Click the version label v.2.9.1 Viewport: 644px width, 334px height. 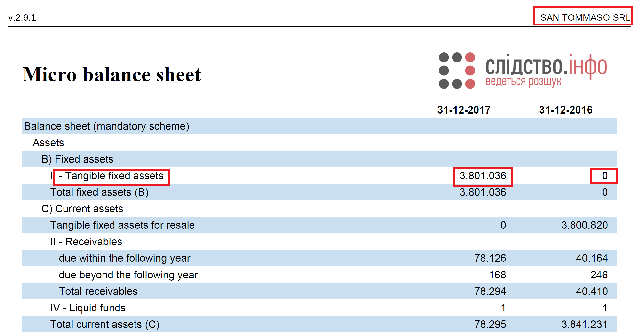pos(22,18)
